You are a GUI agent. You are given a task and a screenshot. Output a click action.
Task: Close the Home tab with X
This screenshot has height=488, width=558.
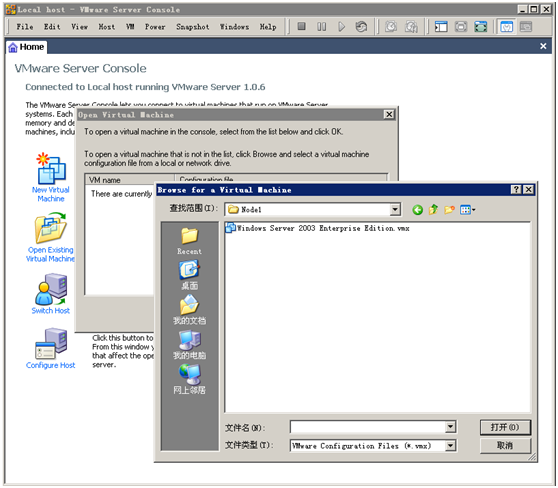543,46
